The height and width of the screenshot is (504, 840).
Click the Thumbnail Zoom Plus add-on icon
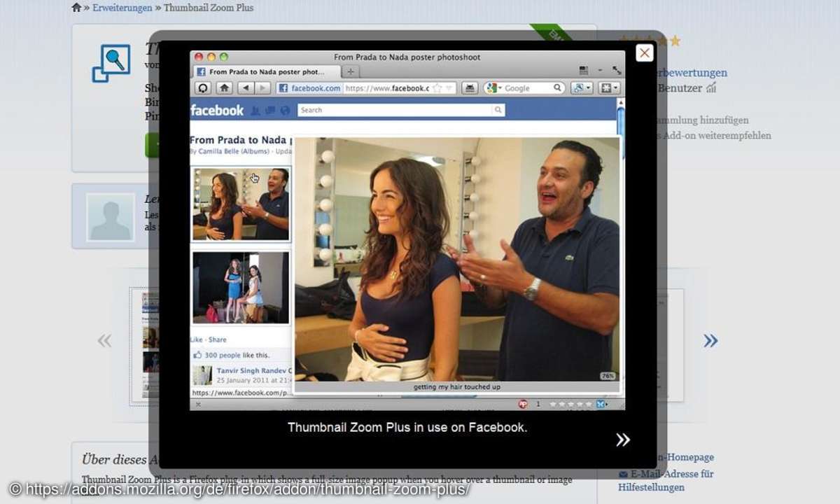112,63
